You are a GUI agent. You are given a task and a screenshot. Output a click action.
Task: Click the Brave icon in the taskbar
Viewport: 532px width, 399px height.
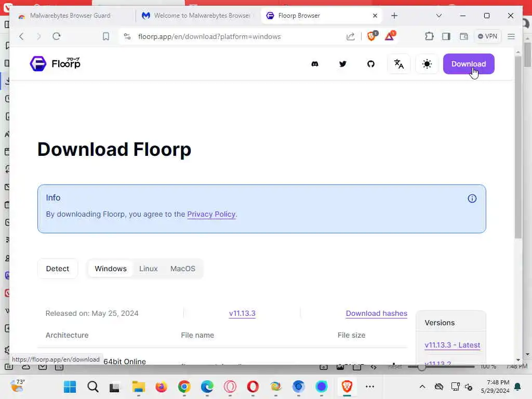tap(347, 387)
